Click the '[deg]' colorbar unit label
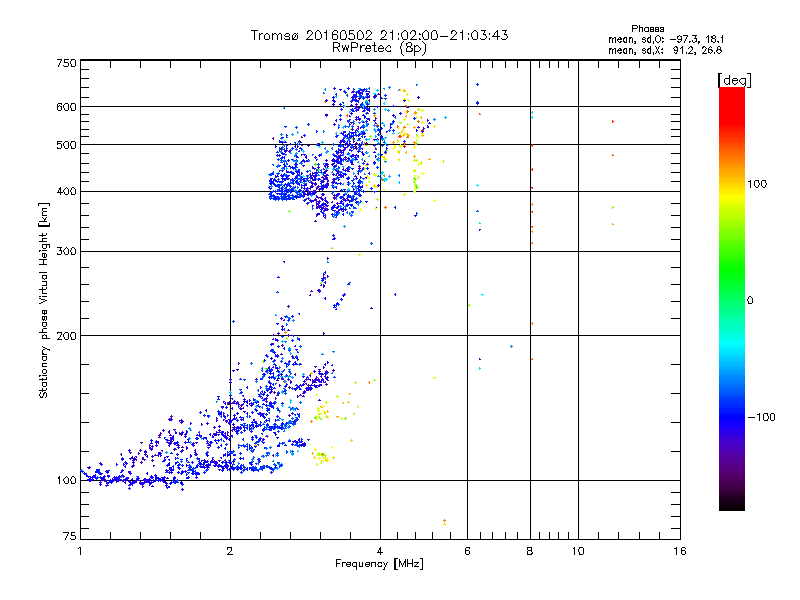The width and height of the screenshot is (800, 600). point(734,80)
